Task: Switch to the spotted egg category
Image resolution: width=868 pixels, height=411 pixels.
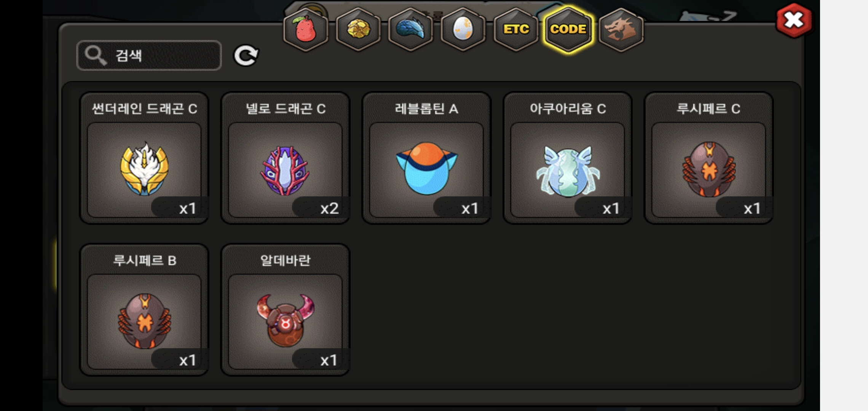Action: coord(463,29)
